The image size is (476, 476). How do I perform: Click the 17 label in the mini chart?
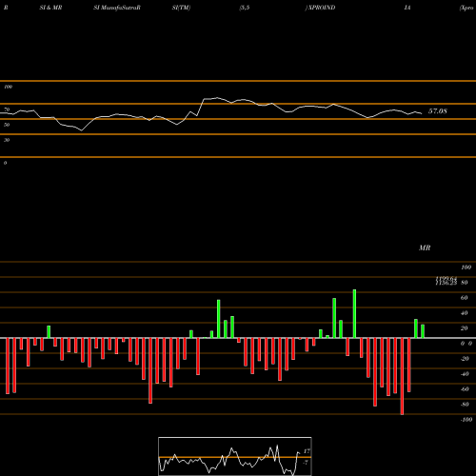point(307,451)
